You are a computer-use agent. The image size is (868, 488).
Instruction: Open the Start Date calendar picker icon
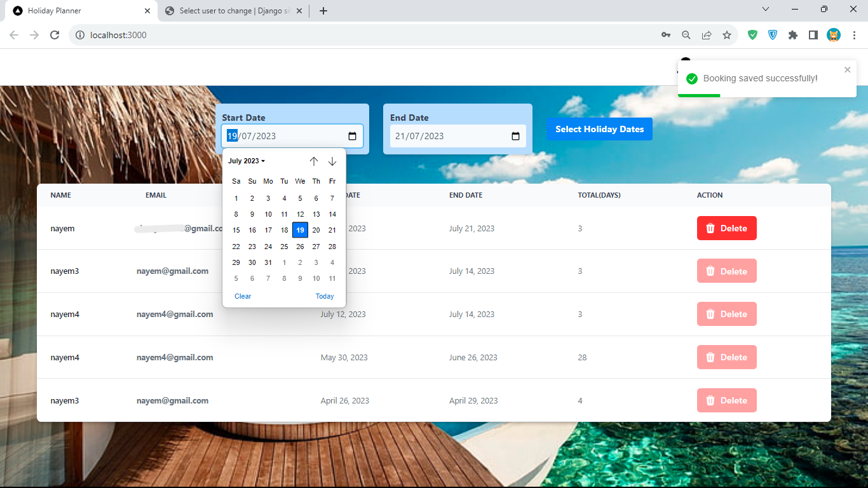tap(352, 136)
